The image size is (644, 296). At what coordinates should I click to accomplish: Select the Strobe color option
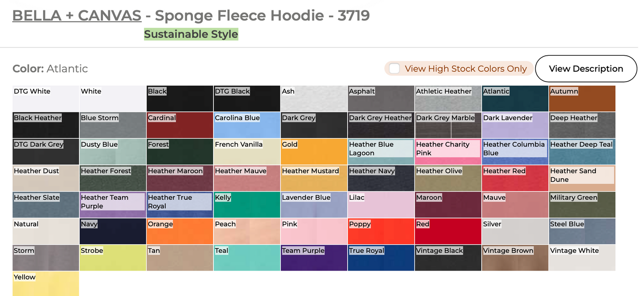tap(112, 257)
